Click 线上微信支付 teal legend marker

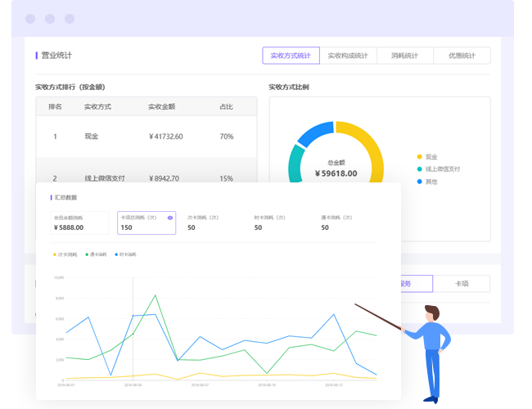click(420, 169)
